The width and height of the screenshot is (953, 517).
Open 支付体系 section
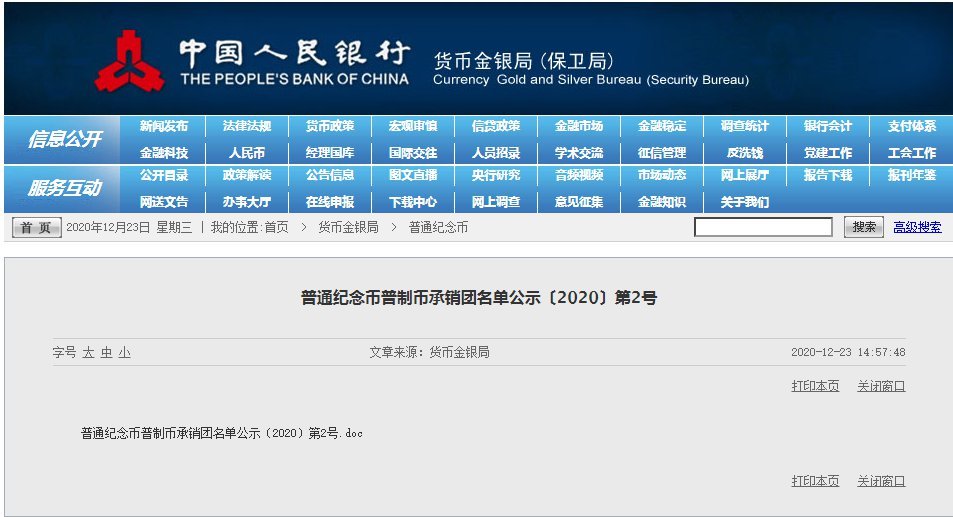pos(912,126)
